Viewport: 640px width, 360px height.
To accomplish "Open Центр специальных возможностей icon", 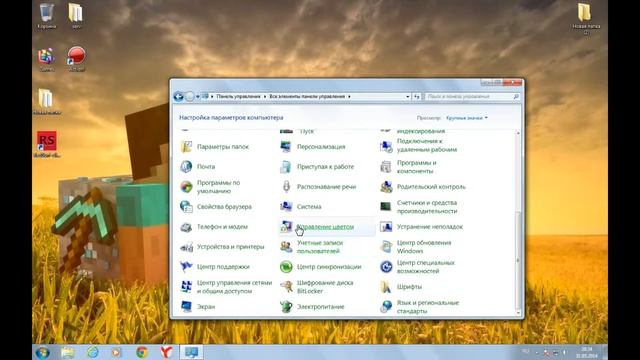I will click(x=386, y=267).
